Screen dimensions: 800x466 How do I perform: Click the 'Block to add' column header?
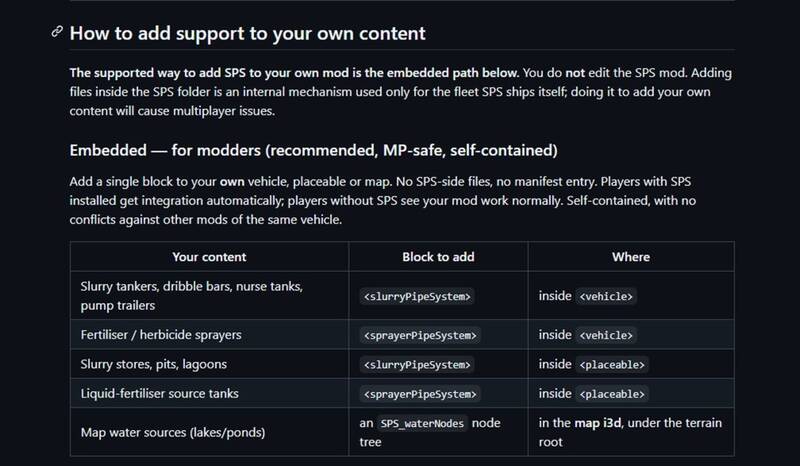438,257
